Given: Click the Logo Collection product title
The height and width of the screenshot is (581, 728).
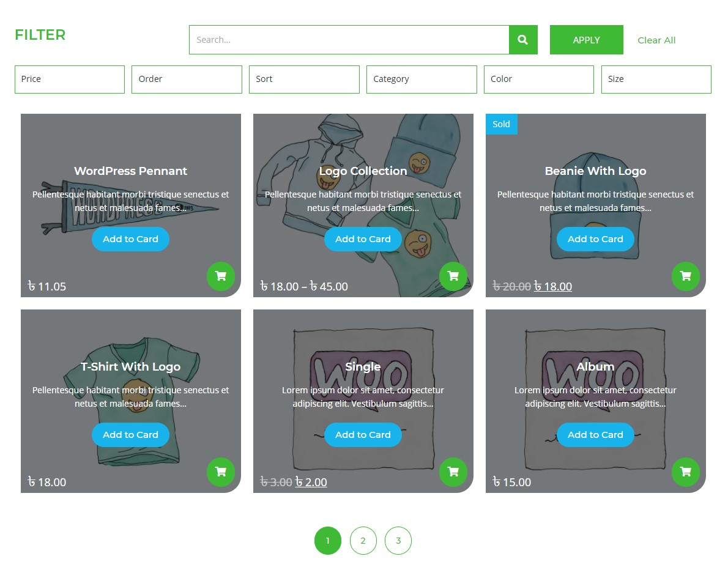Looking at the screenshot, I should point(363,171).
